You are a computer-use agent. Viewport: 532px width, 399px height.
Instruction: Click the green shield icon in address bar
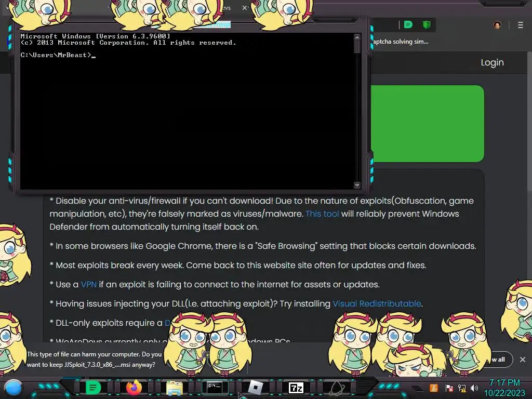click(427, 24)
